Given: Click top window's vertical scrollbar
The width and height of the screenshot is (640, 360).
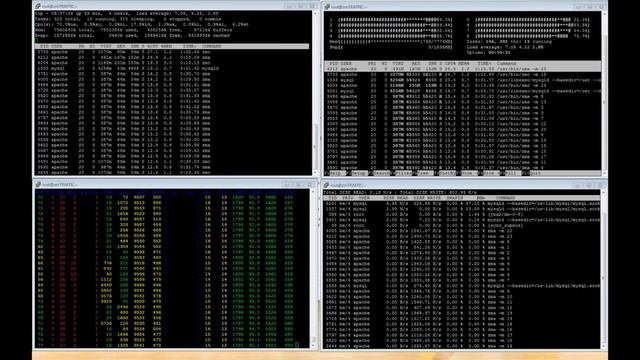Looking at the screenshot, I should (x=315, y=93).
